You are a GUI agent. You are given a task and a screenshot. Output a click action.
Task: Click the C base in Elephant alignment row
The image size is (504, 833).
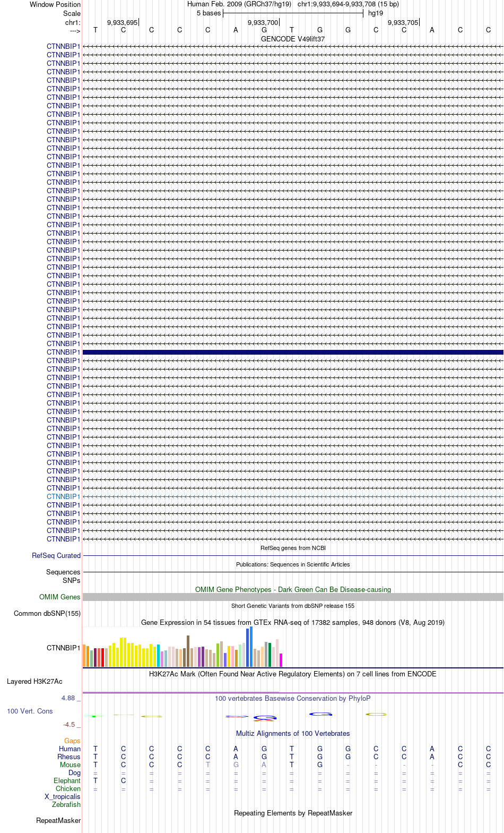[x=124, y=780]
